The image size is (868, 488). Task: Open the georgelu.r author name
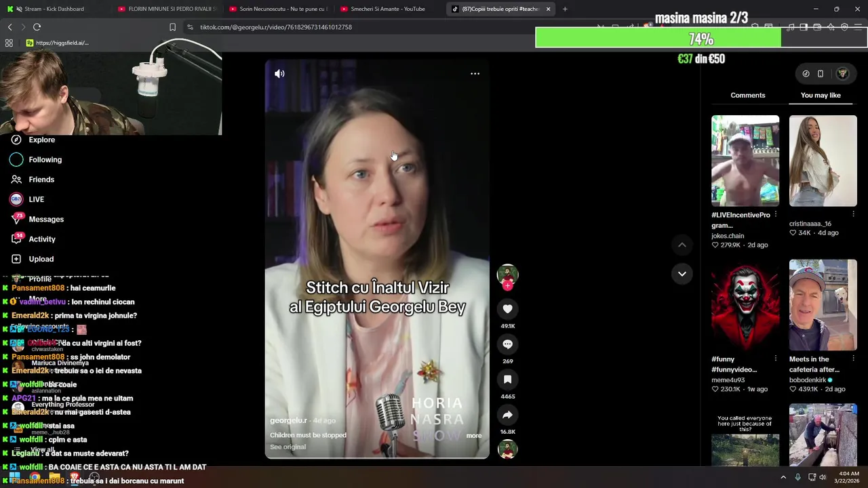(x=288, y=420)
